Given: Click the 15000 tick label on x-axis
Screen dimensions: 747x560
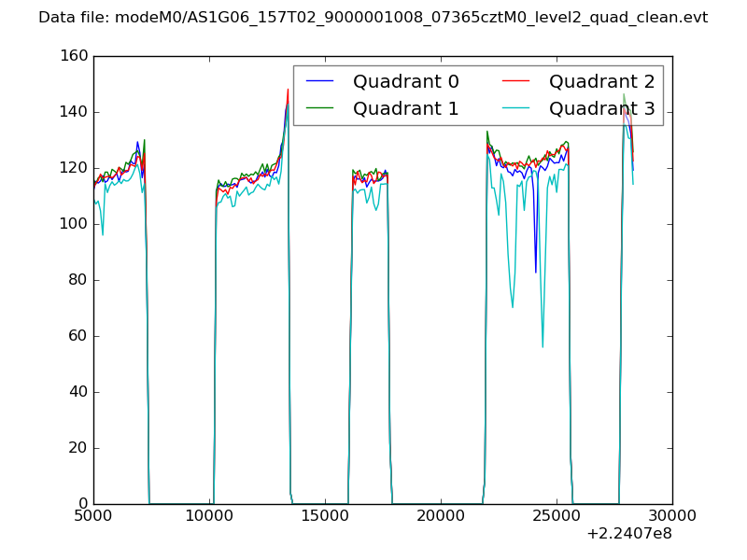Looking at the screenshot, I should click(325, 516).
